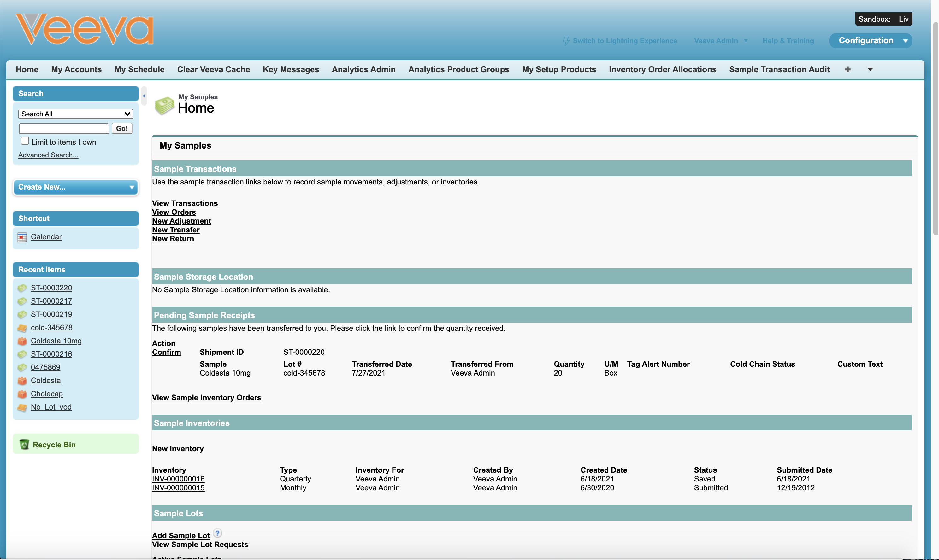Open the My Accounts tab

[x=76, y=69]
